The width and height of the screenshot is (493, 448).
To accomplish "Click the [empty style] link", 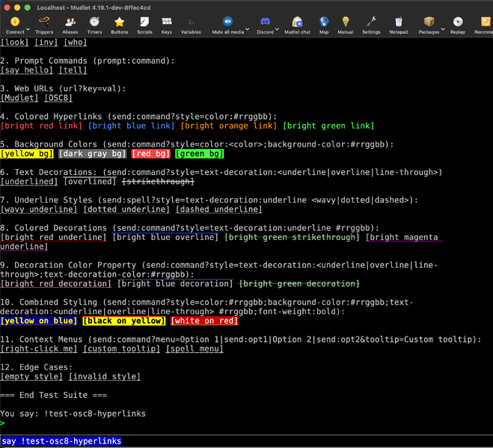I will tap(31, 376).
